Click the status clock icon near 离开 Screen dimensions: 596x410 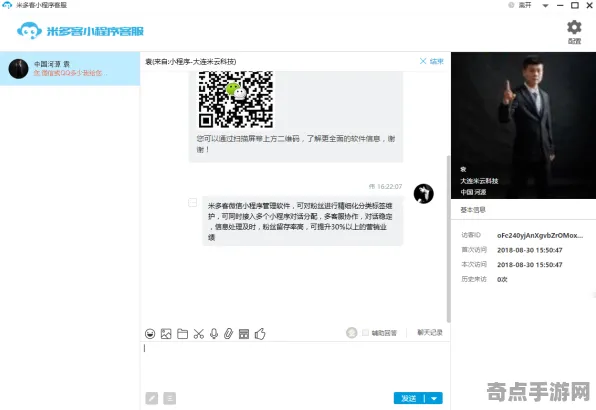click(x=511, y=5)
